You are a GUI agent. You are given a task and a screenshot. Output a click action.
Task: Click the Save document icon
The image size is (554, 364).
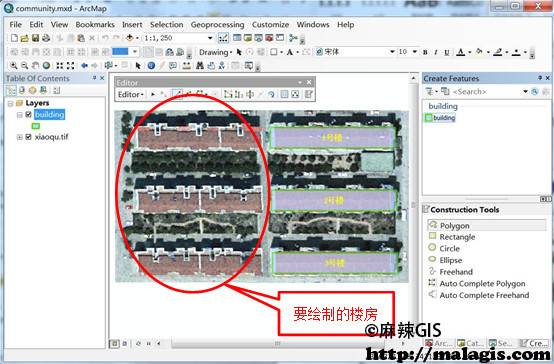pos(35,38)
